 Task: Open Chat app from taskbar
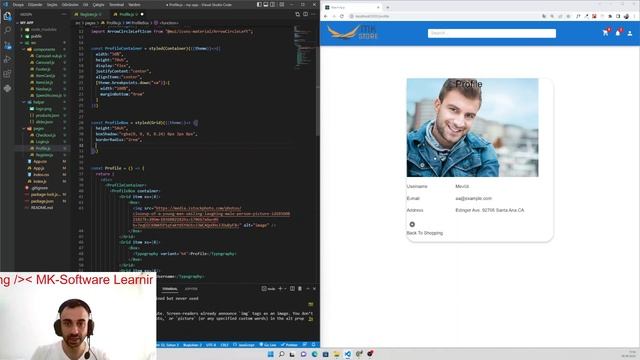pos(303,354)
